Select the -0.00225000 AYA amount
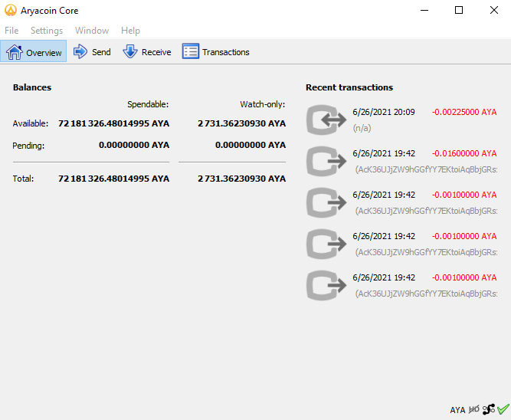This screenshot has width=511, height=420. tap(464, 112)
